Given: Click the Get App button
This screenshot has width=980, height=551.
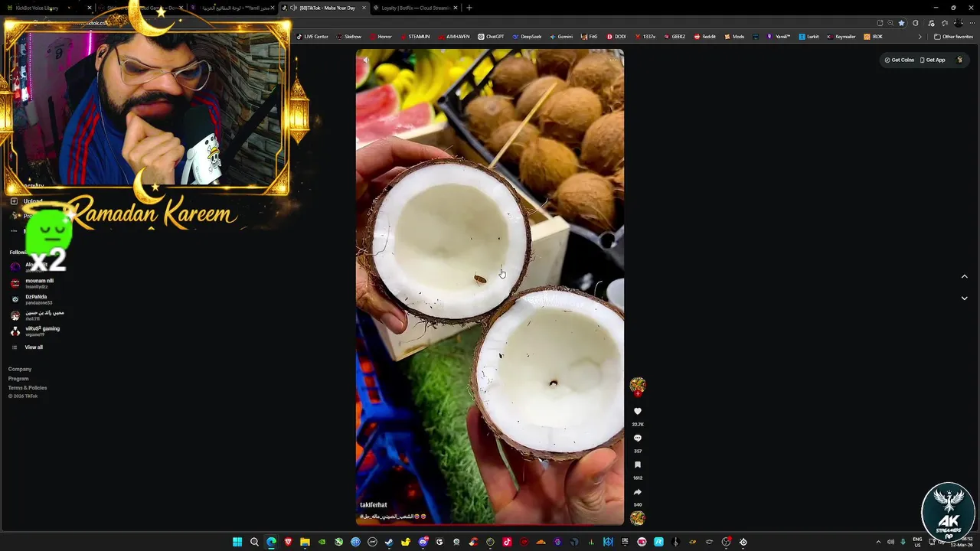Looking at the screenshot, I should pos(933,60).
